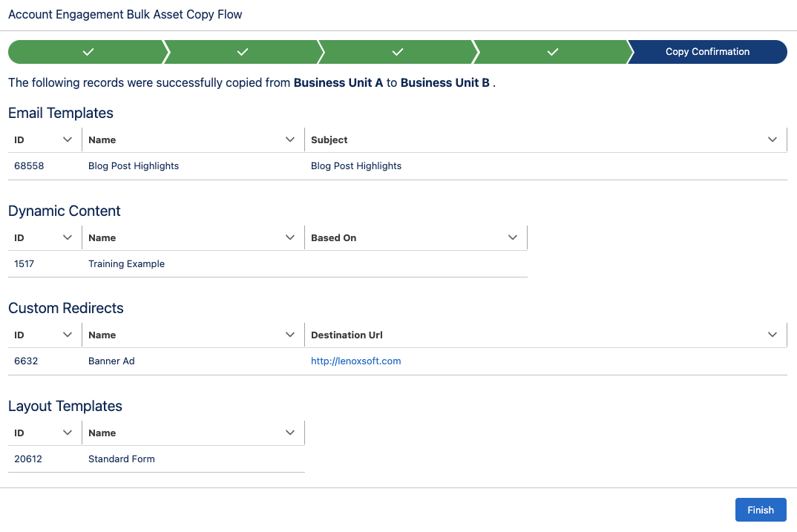This screenshot has width=797, height=532.
Task: Open the Destination Url column menu
Action: tap(773, 335)
